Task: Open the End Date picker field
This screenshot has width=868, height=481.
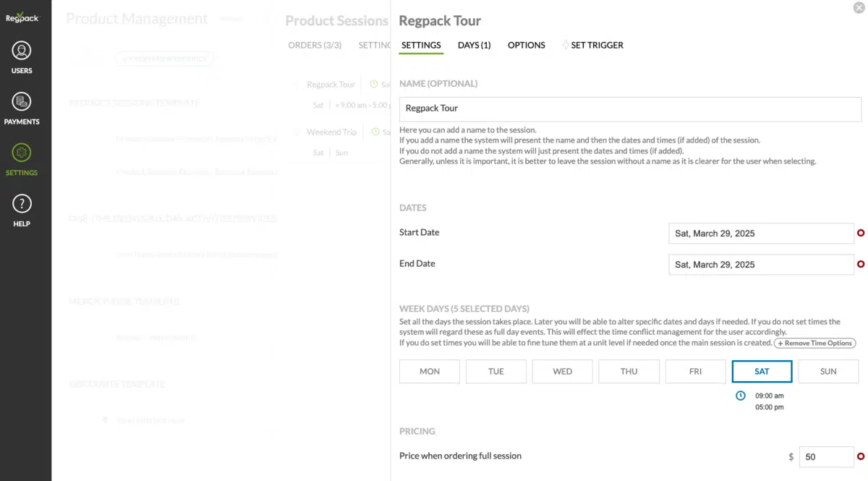Action: tap(760, 265)
